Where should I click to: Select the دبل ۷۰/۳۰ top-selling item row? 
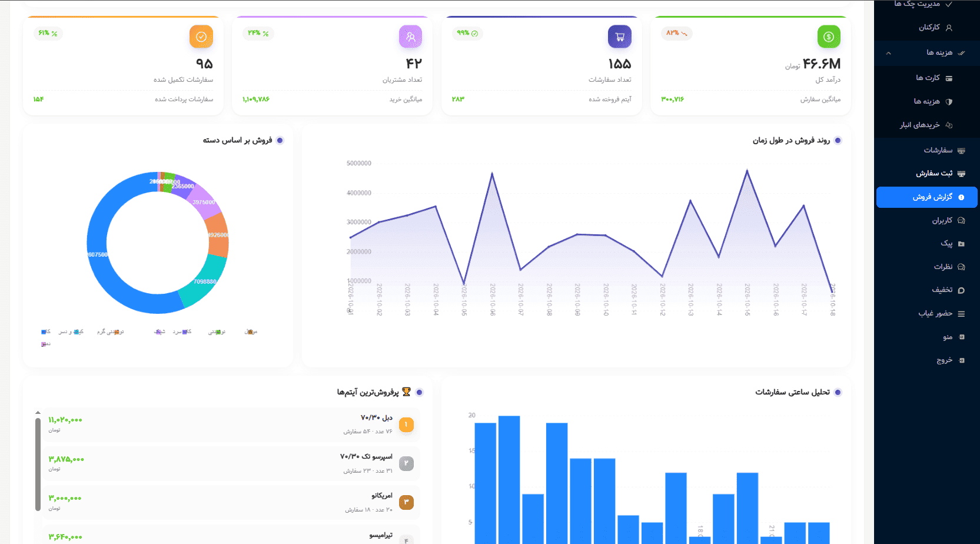pos(231,424)
